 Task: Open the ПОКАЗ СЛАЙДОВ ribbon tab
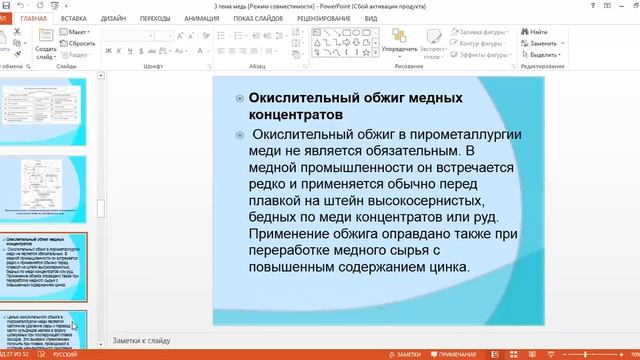pyautogui.click(x=258, y=18)
